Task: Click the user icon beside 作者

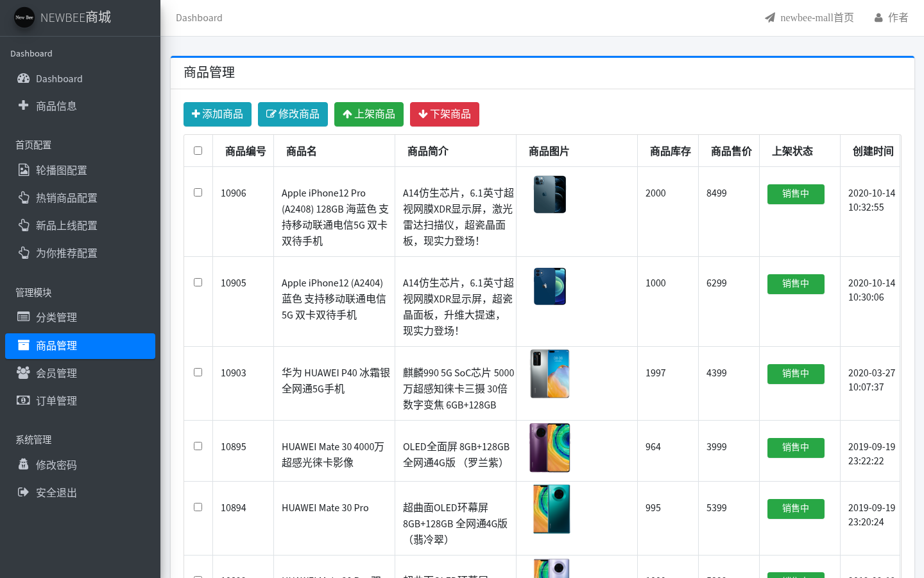Action: [x=878, y=18]
